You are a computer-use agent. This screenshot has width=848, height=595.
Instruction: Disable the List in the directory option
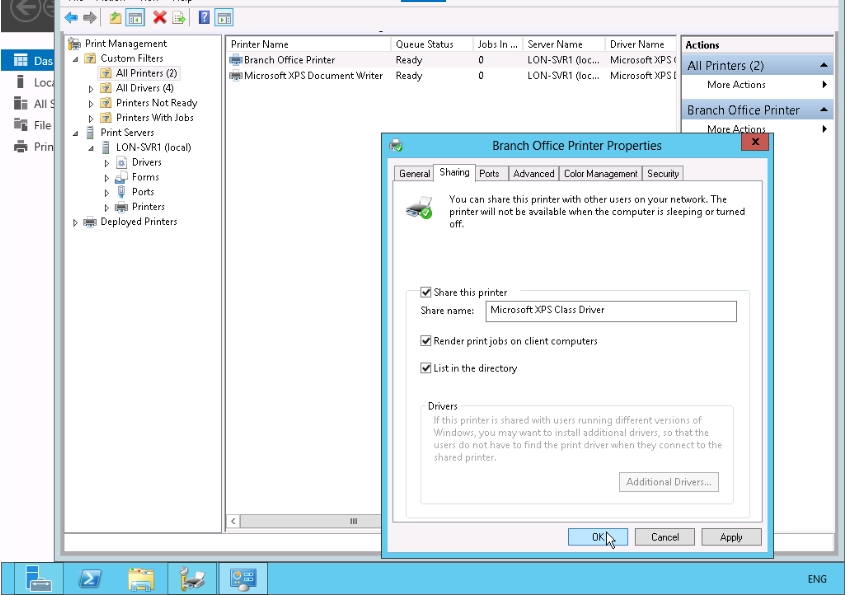click(427, 368)
